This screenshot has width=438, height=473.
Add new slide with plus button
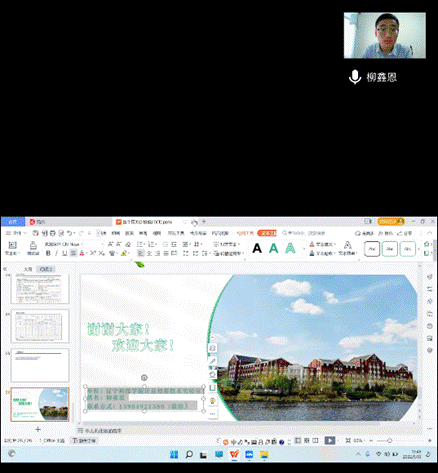[x=38, y=429]
